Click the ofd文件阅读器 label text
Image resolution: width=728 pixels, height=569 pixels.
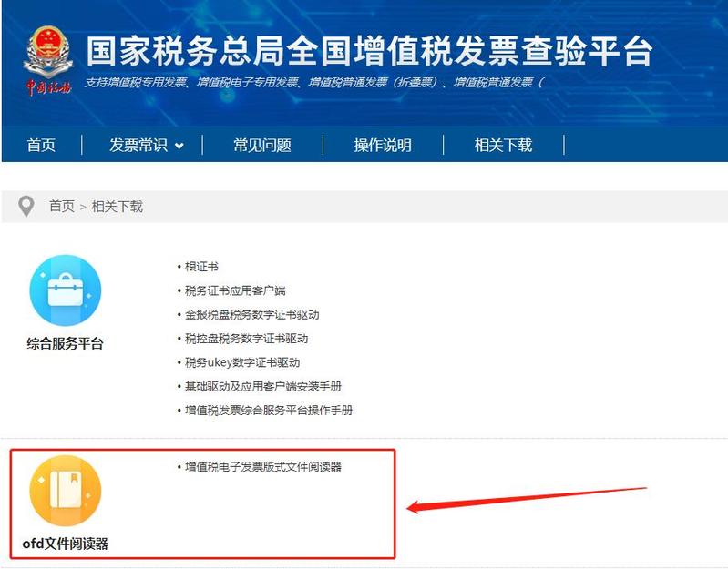pos(65,544)
